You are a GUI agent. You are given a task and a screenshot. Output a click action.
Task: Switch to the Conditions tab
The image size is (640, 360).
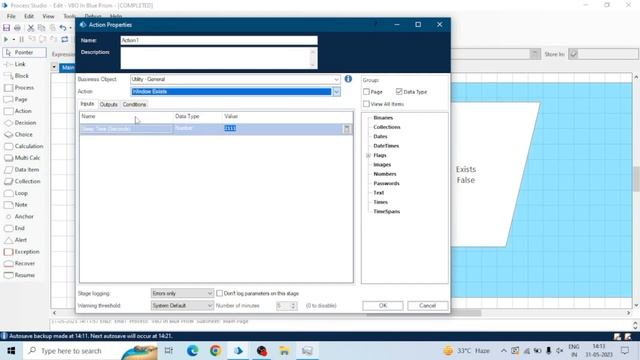click(134, 105)
